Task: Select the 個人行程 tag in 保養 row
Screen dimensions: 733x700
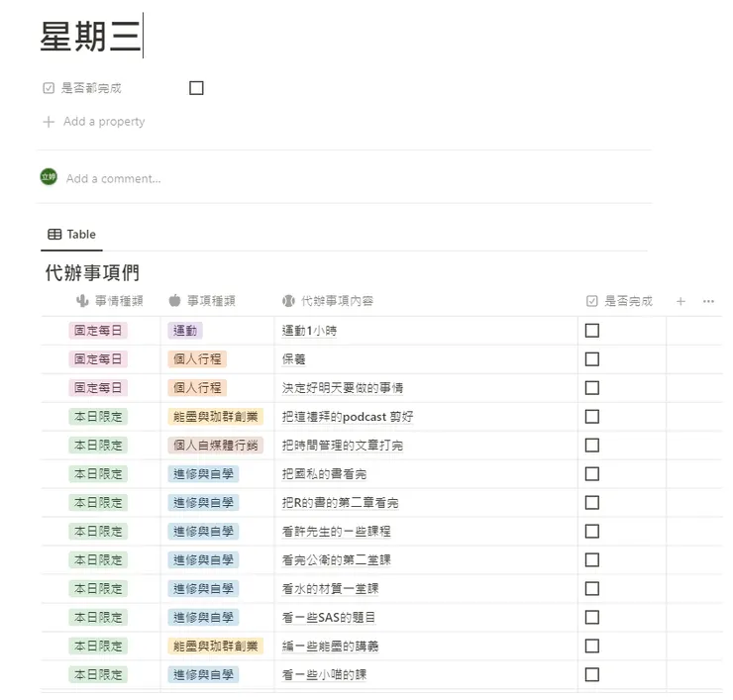Action: (197, 359)
